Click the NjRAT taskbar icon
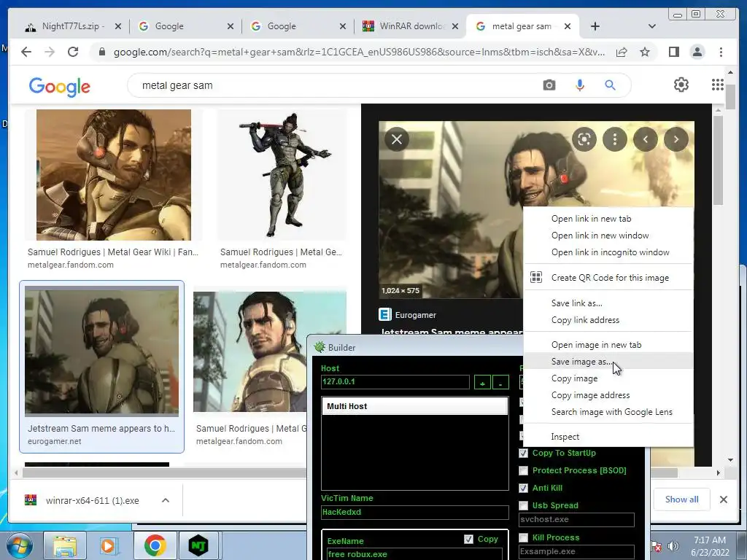The image size is (747, 560). pos(198,545)
